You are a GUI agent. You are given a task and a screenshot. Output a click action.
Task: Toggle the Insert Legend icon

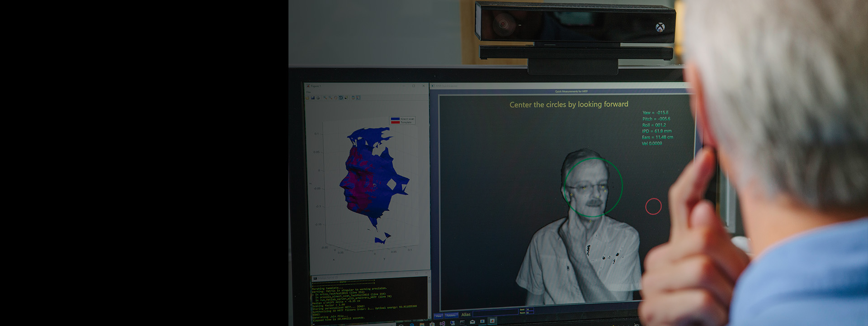click(358, 98)
